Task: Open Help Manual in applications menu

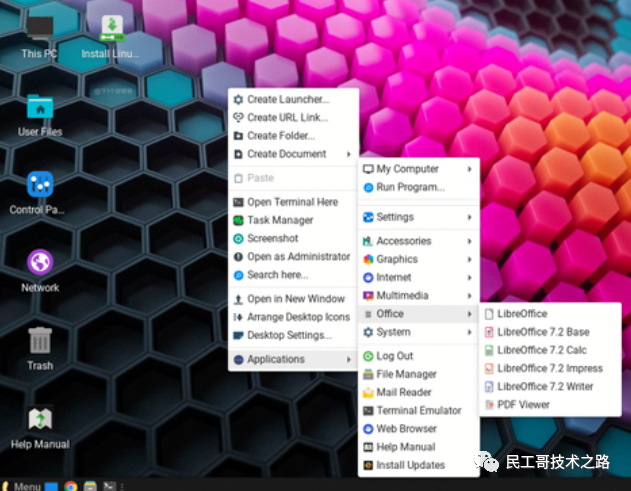Action: (419, 447)
